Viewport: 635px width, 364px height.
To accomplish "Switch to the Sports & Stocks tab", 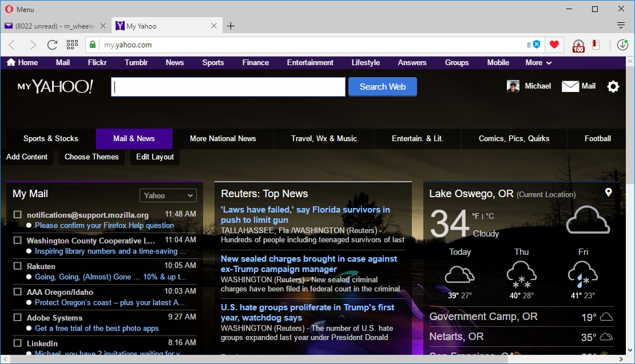I will point(50,138).
